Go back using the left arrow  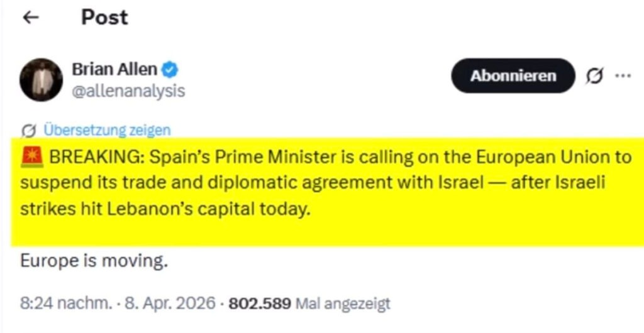pos(30,18)
